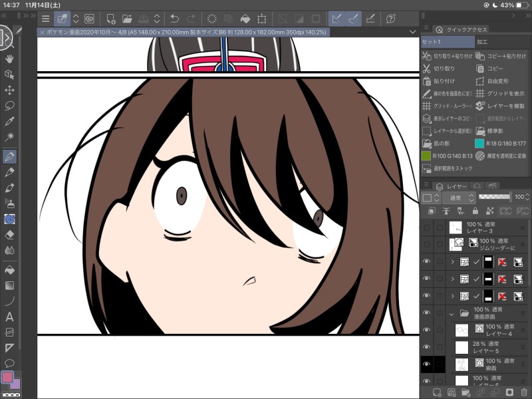The width and height of the screenshot is (532, 399).
Task: Open the support help icon with question mark
Action: click(390, 19)
